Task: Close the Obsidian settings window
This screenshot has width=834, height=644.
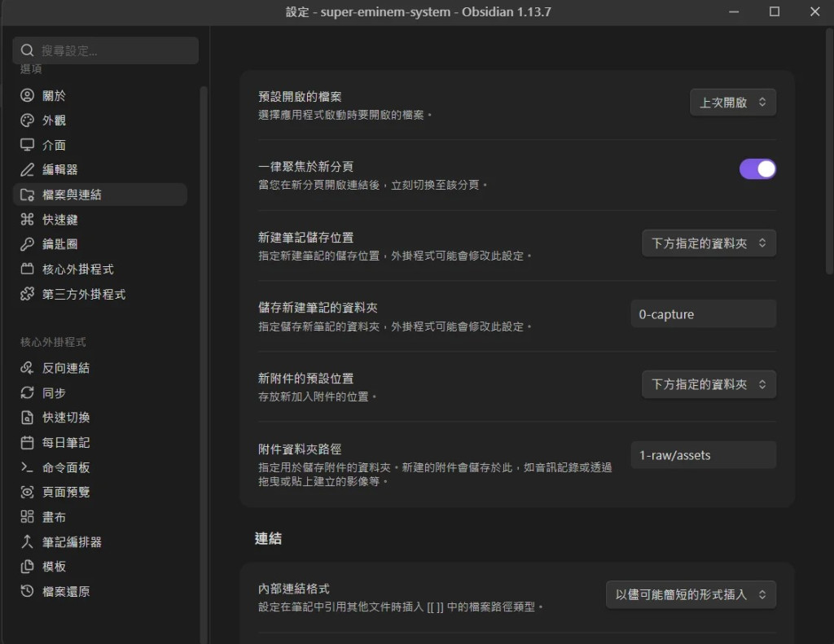Action: click(814, 11)
